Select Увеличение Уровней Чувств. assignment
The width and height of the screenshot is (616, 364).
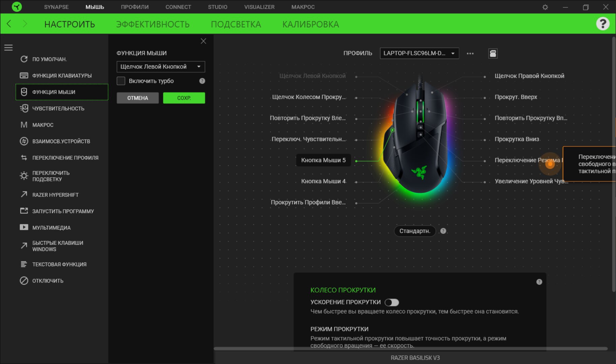(x=531, y=181)
